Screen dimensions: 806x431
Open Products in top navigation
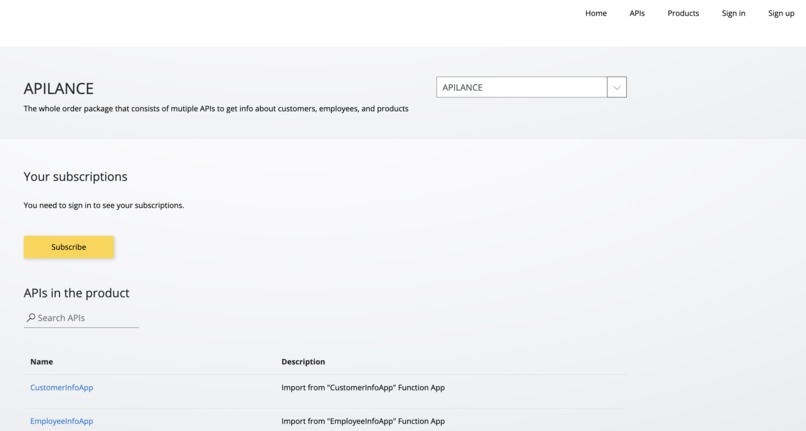683,13
